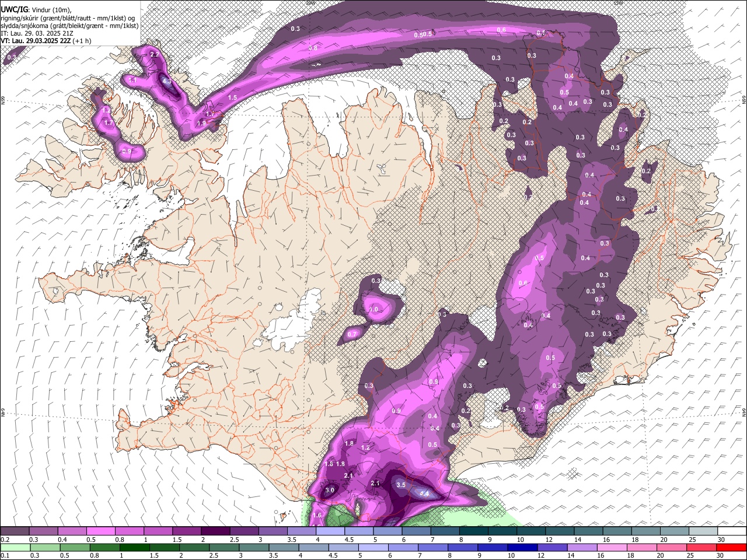
Task: Select bottom legend swatch between 1 and 1.5
Action: point(135,548)
